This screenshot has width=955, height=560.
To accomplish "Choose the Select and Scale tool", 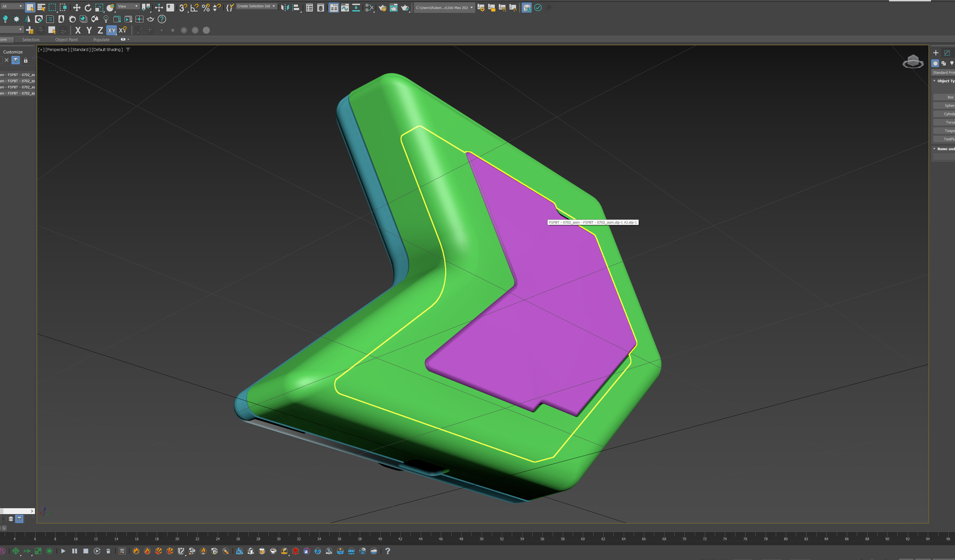I will [x=99, y=7].
